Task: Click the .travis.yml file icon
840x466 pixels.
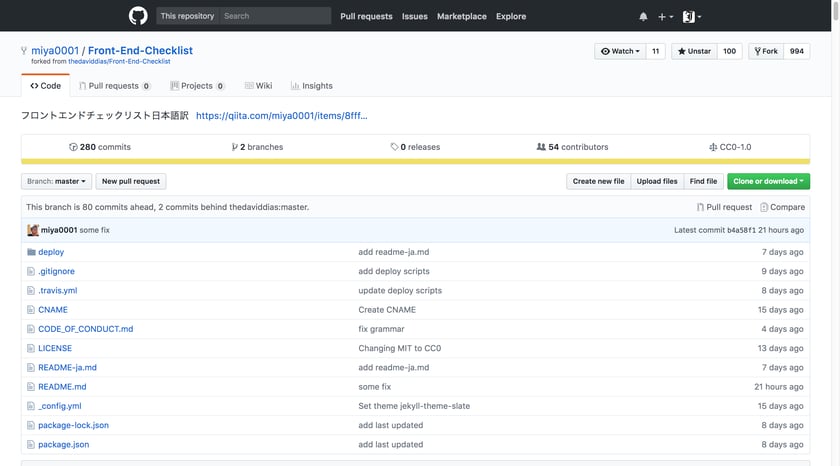Action: pyautogui.click(x=31, y=290)
